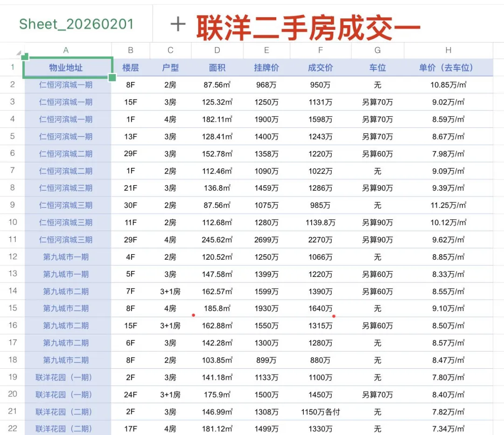The height and width of the screenshot is (435, 504).
Task: Select column C header
Action: pos(170,50)
